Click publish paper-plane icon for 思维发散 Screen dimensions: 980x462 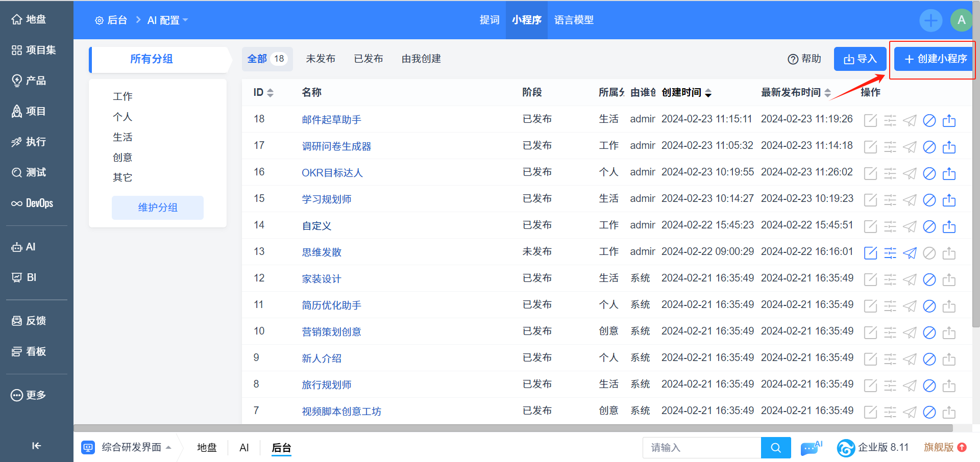910,253
